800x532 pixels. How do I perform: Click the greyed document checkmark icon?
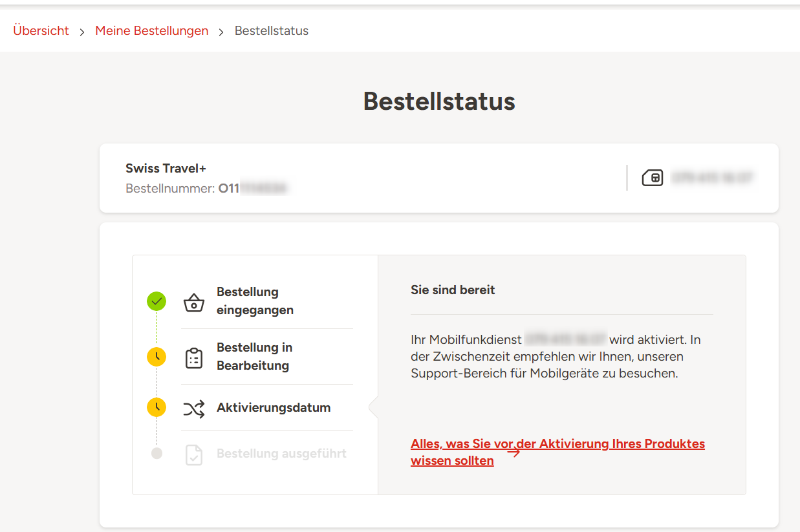(194, 454)
